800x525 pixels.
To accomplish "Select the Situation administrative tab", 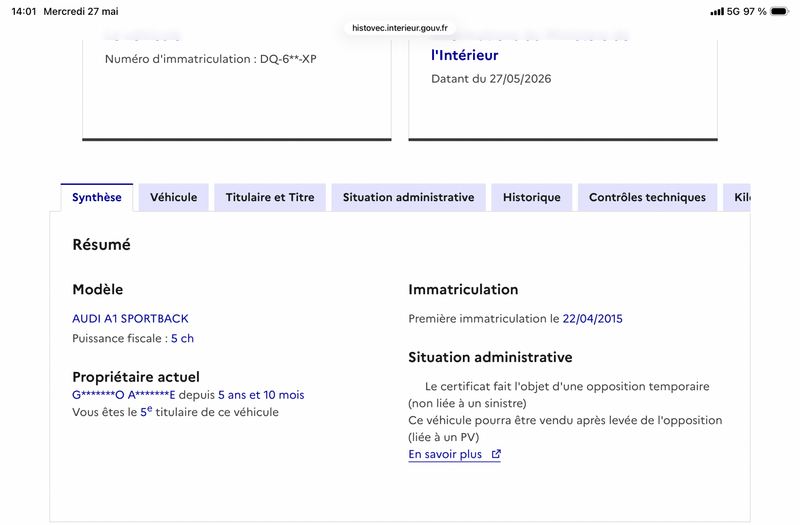I will [x=408, y=197].
